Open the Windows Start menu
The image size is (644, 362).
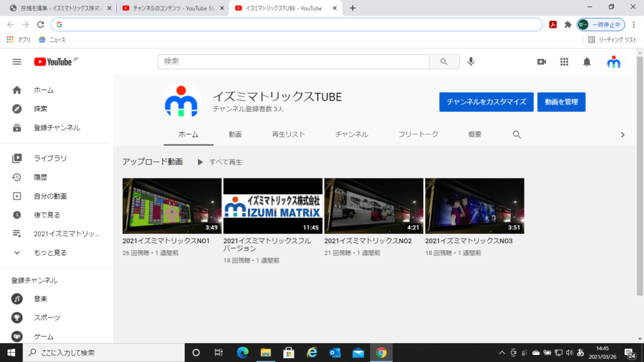pos(11,353)
